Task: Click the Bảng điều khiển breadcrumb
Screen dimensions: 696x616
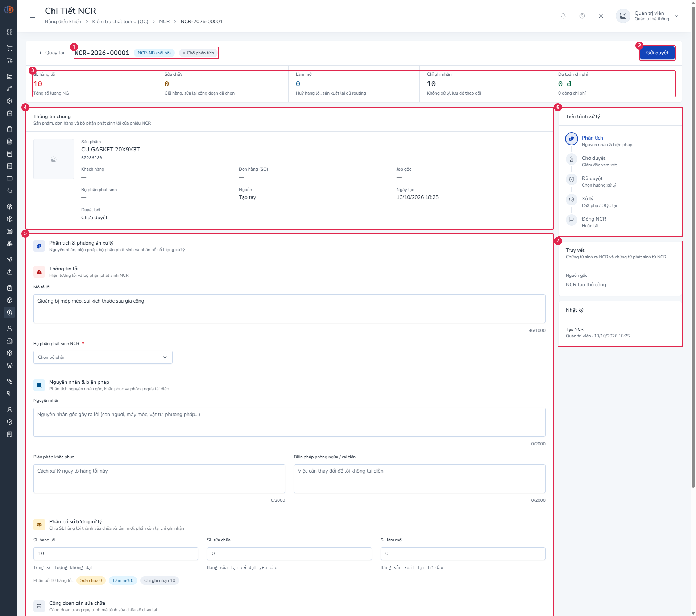Action: coord(63,21)
